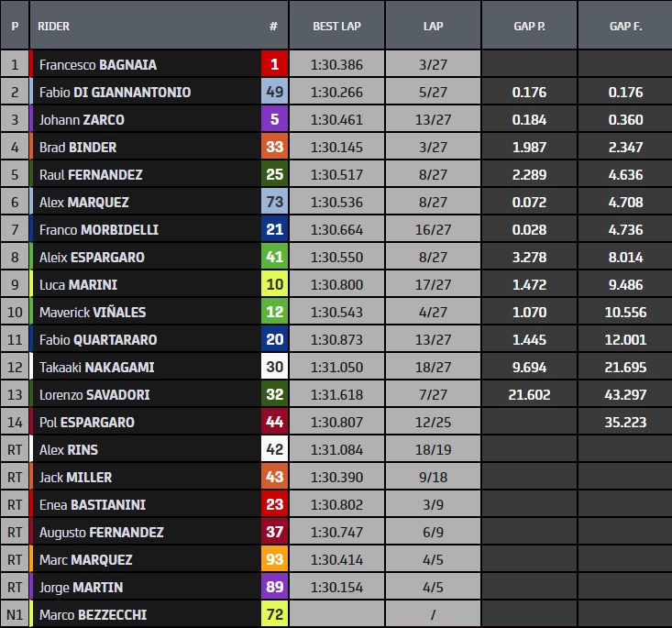Click the RIDER column header
The width and height of the screenshot is (672, 628).
[x=53, y=27]
